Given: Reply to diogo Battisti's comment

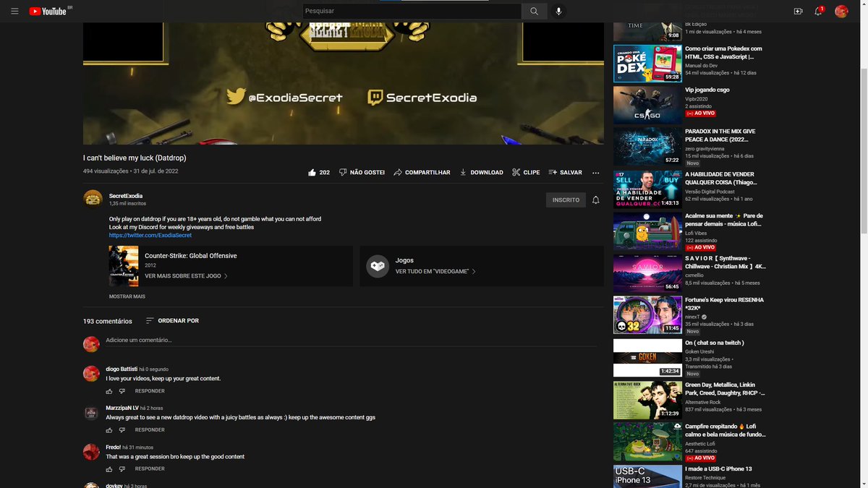Looking at the screenshot, I should point(150,391).
